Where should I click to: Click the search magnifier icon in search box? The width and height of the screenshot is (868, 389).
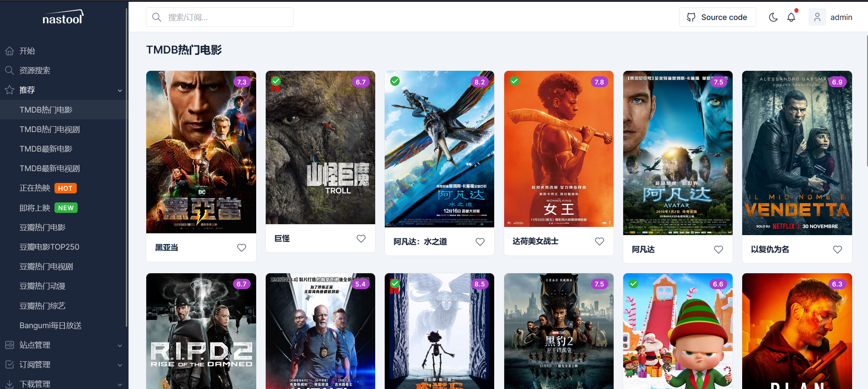point(157,17)
